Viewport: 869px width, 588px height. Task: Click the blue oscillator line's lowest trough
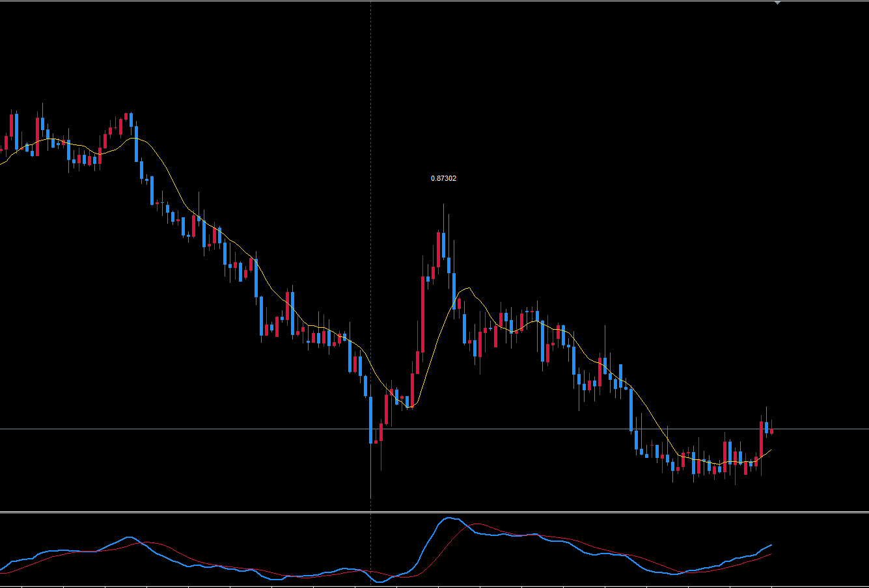[x=379, y=581]
